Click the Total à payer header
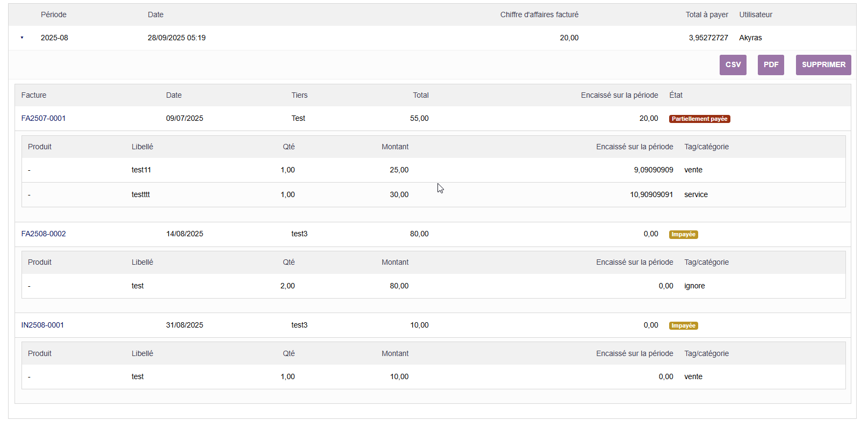The width and height of the screenshot is (868, 428). [707, 14]
